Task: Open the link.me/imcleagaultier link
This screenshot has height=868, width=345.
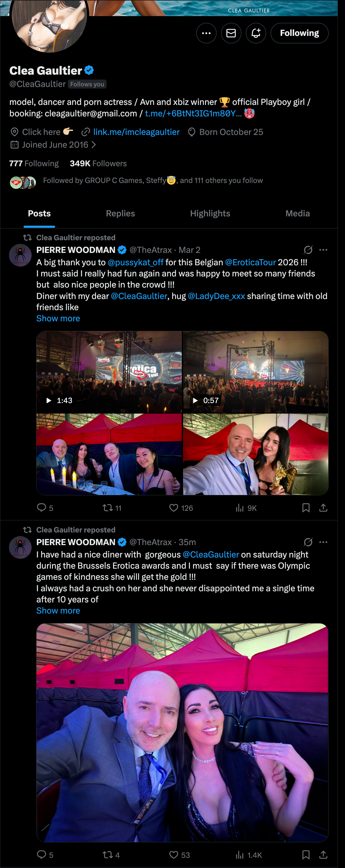Action: (x=136, y=132)
